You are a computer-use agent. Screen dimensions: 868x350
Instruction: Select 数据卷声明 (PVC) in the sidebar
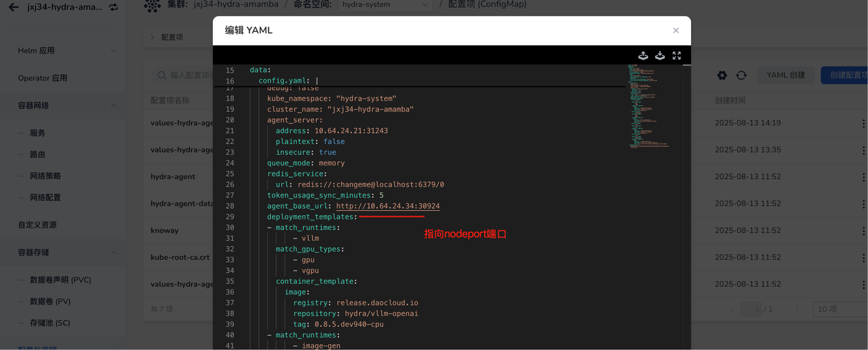pyautogui.click(x=60, y=280)
